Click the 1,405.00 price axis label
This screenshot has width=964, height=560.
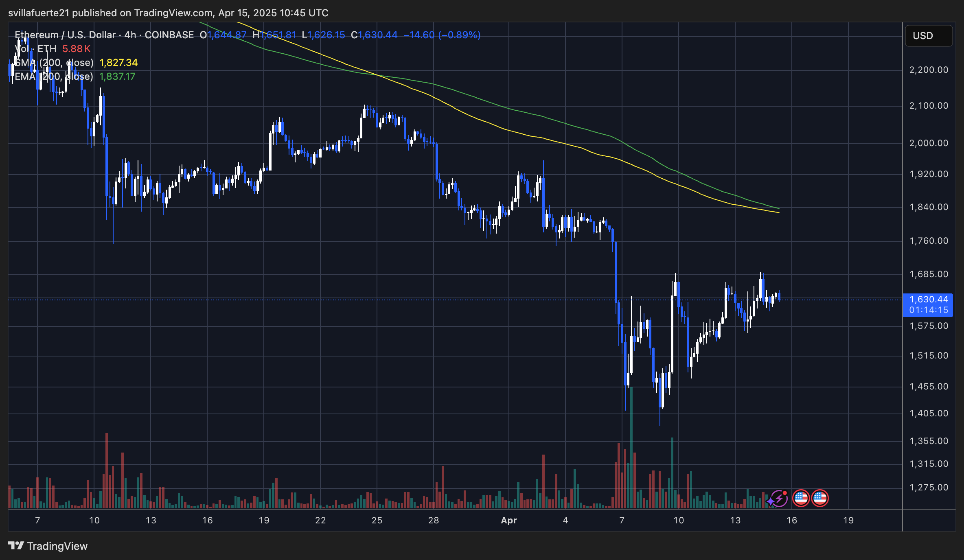929,413
